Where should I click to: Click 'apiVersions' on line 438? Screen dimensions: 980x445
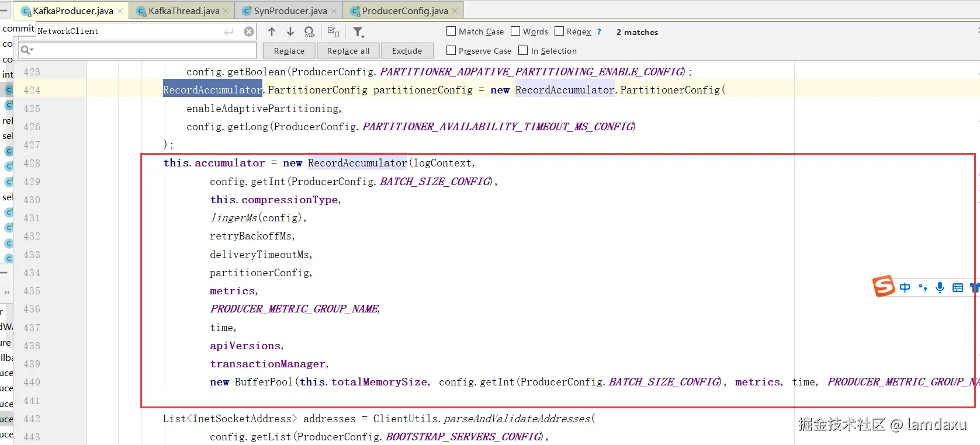pos(245,346)
